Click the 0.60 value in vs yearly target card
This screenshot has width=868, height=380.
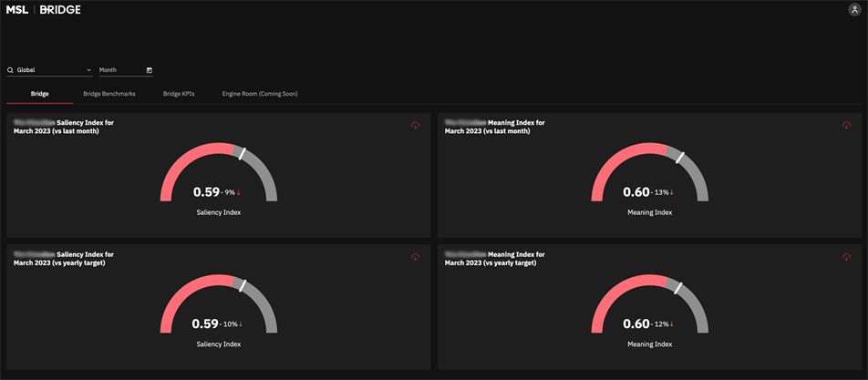point(635,324)
